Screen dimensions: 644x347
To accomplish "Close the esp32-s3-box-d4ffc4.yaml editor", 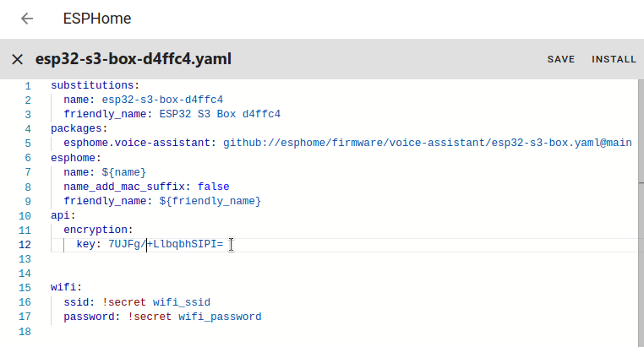I will (x=17, y=59).
